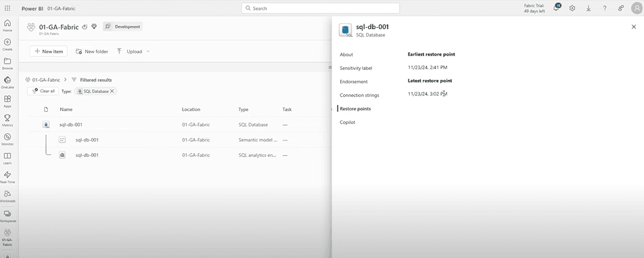Viewport: 644px width, 258px height.
Task: Click the file type column header icon
Action: coord(46,109)
